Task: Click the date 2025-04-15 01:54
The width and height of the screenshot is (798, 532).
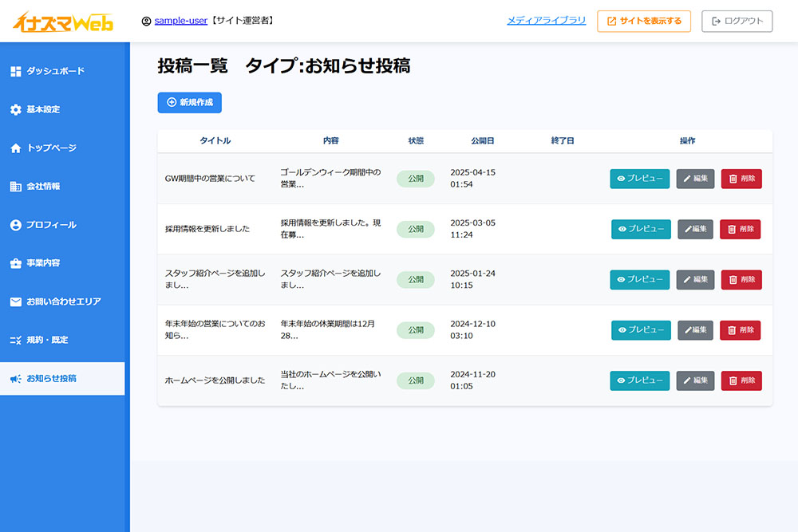Action: coord(472,178)
